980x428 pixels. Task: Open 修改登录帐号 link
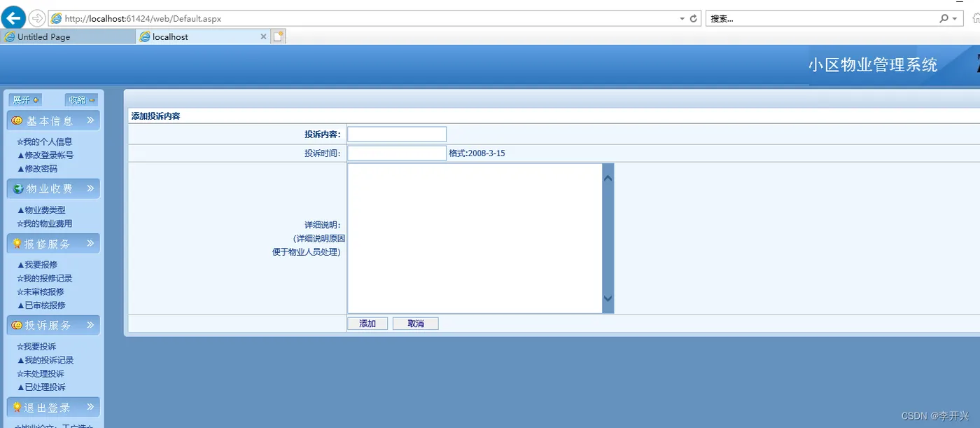point(45,155)
